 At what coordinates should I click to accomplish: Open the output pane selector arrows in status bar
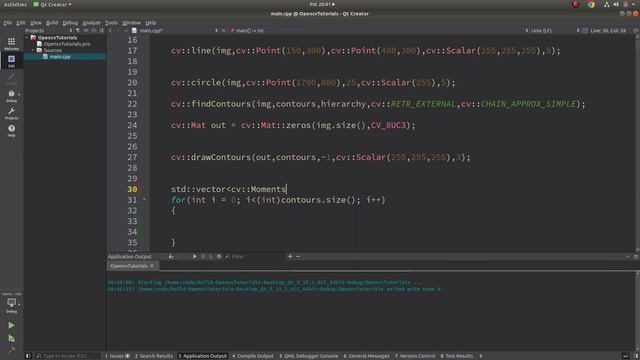point(481,356)
